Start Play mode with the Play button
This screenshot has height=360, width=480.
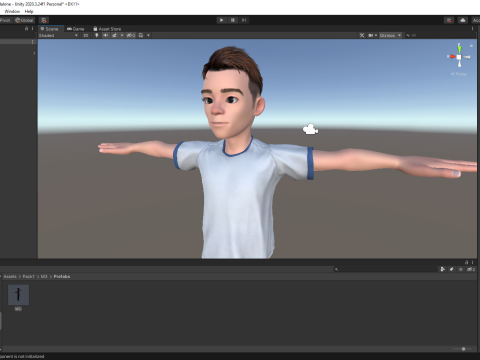221,20
